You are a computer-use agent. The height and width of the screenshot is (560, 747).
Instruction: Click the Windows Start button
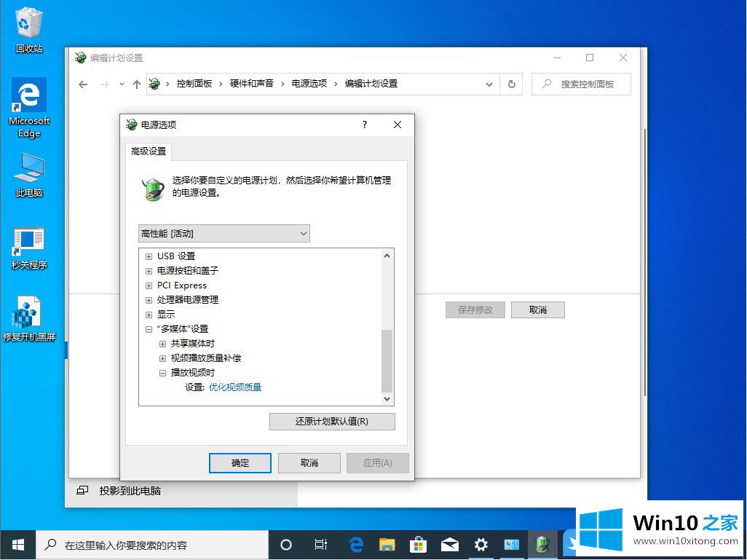click(x=18, y=545)
